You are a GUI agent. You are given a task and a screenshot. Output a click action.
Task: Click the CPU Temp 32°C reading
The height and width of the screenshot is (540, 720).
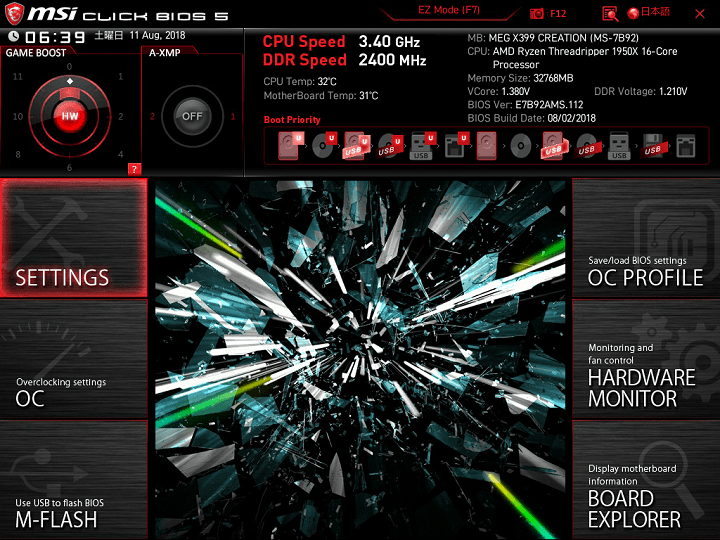pyautogui.click(x=300, y=82)
